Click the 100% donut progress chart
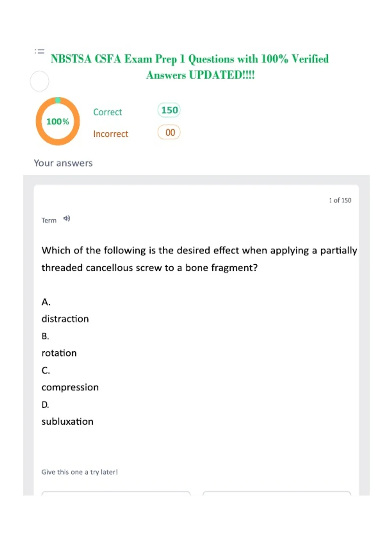The height and width of the screenshot is (556, 392). 58,121
